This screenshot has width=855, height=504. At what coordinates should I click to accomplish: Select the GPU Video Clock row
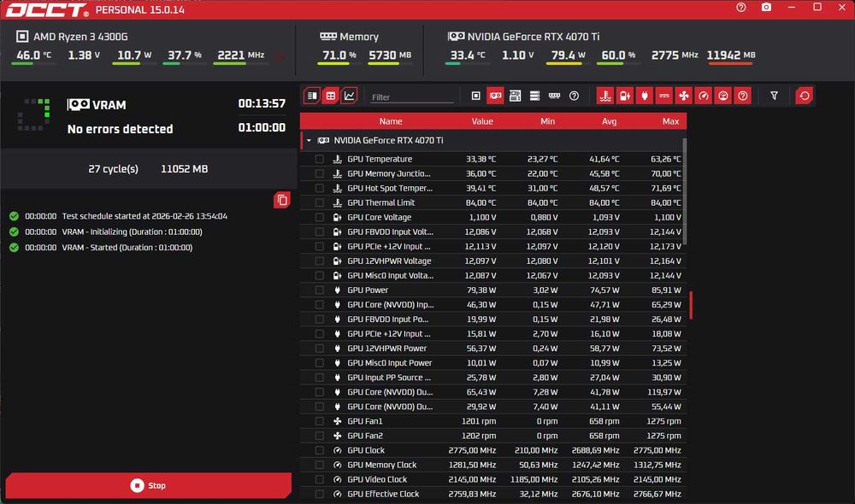493,479
